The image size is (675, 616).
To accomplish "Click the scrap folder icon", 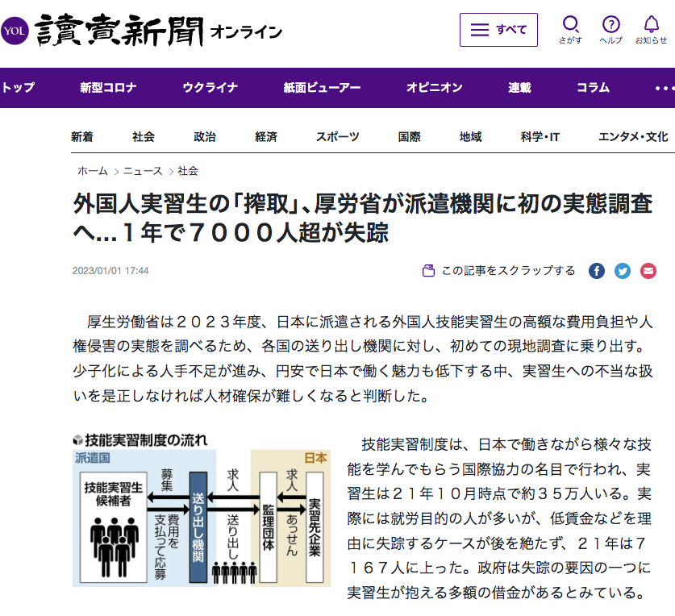I will [x=428, y=271].
